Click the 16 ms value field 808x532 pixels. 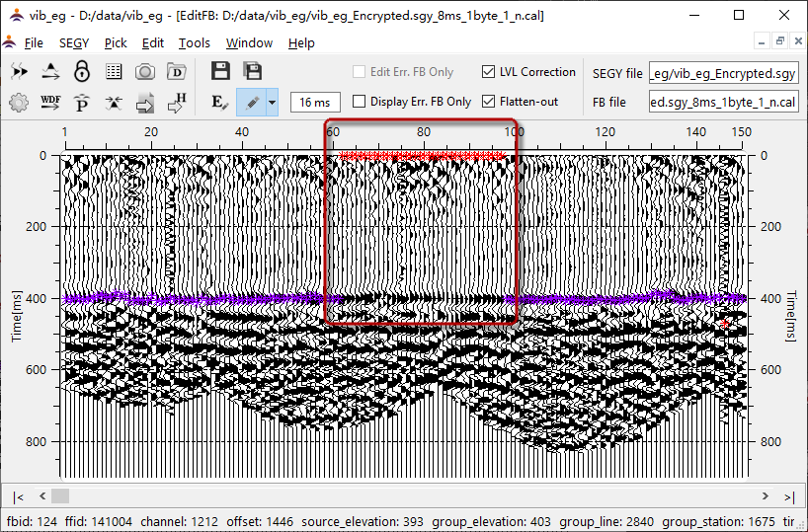[x=315, y=103]
